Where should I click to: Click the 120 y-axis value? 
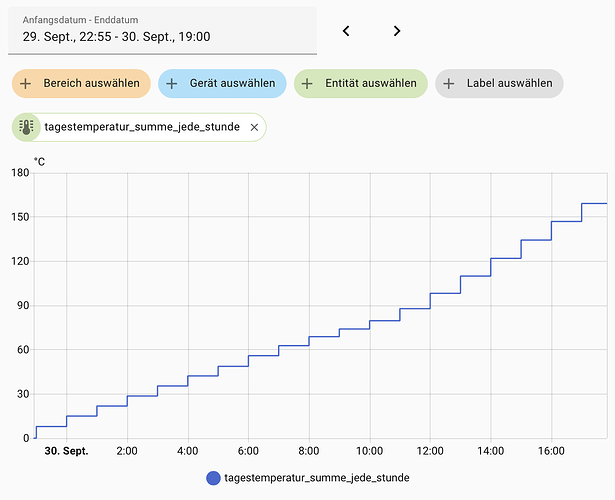20,261
